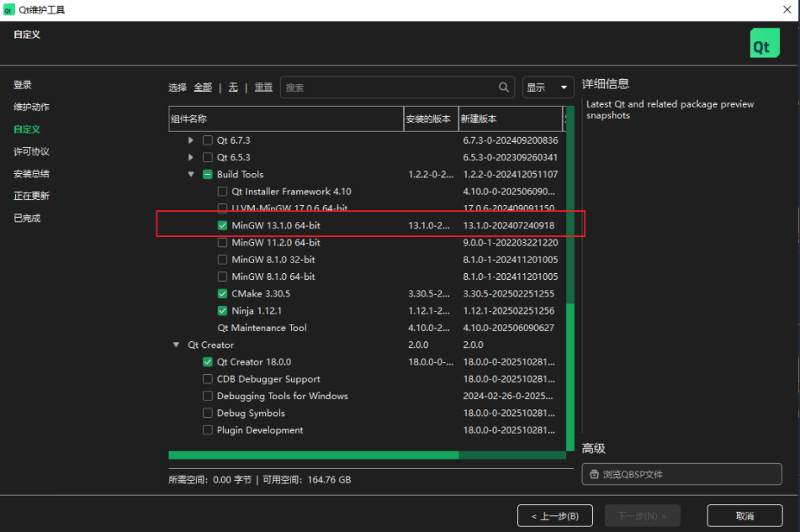Select the LLVM-MinGW 17.0.6 64-bit row
800x532 pixels.
(368, 208)
